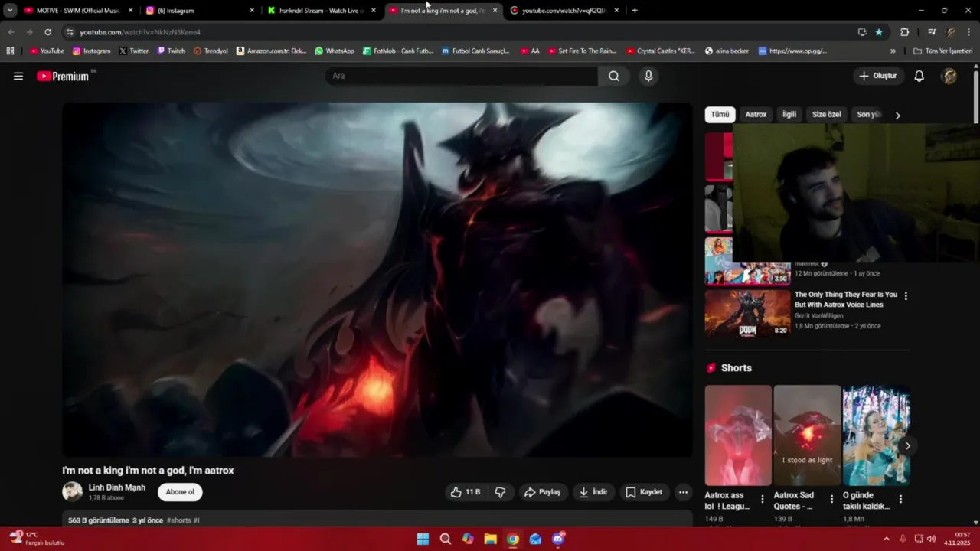Open the I stood as light short

(x=807, y=435)
